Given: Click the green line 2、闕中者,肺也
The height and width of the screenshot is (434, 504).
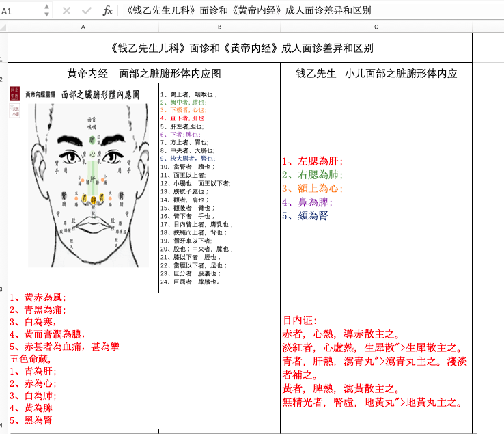Looking at the screenshot, I should click(x=184, y=103).
